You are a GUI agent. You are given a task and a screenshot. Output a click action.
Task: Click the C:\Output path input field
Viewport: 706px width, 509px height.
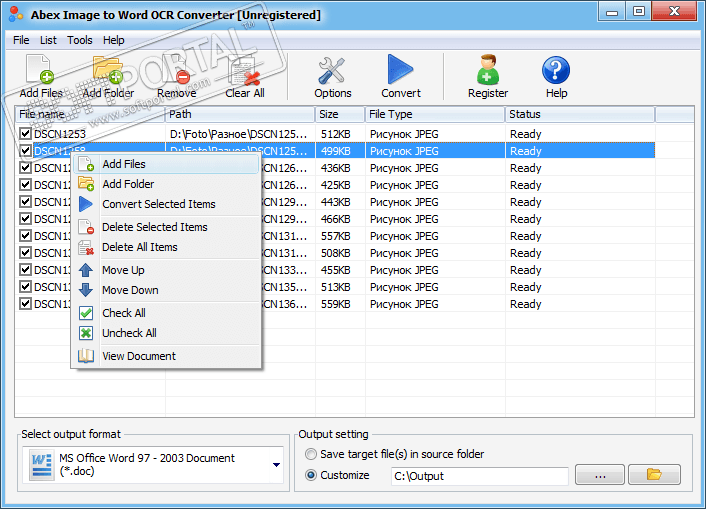[x=480, y=476]
